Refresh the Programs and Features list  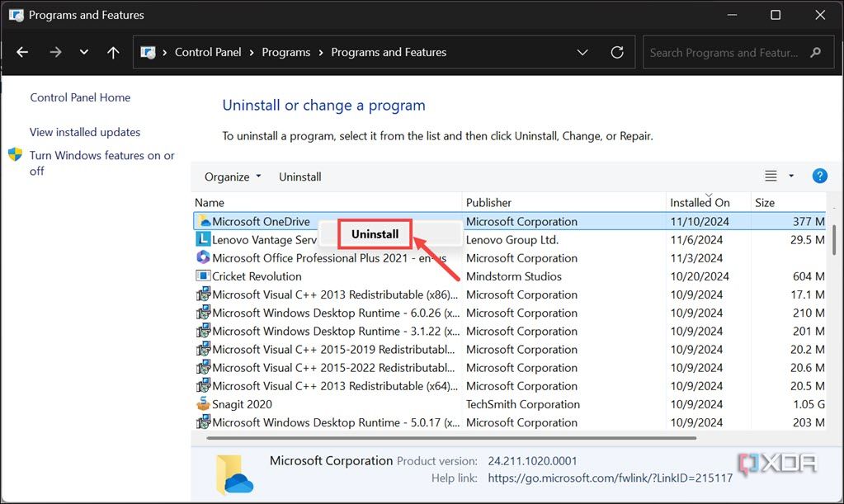coord(617,52)
